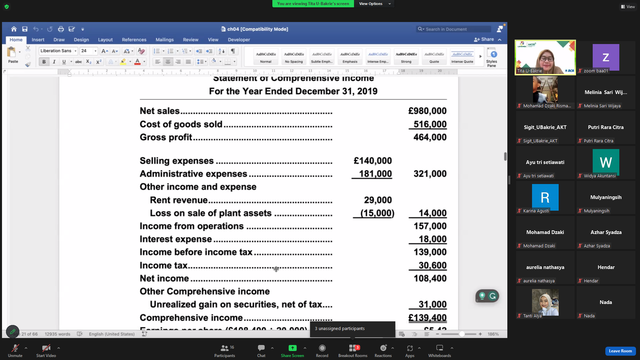Apply the Strong style

click(x=406, y=57)
